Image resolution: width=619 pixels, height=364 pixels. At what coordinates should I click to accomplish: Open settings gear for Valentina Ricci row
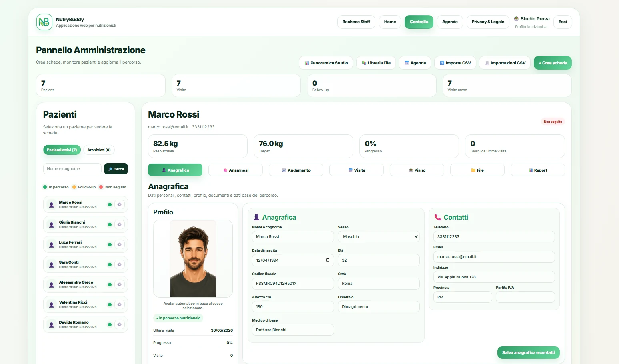(119, 304)
